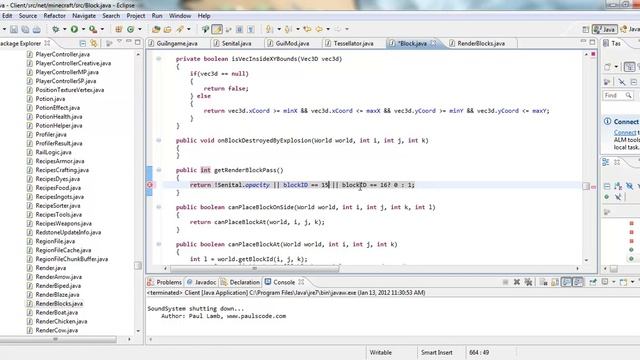Screen dimensions: 640x360
Task: Collapse All in Package Explorer
Action: pyautogui.click(x=83, y=43)
